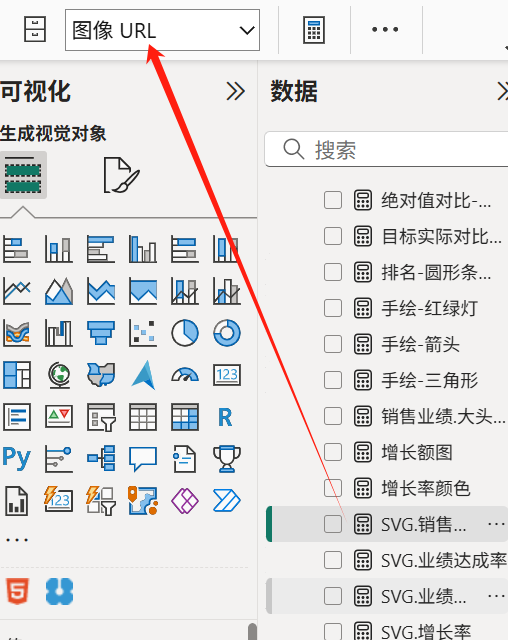Select the slicer visual
The width and height of the screenshot is (508, 640).
101,417
